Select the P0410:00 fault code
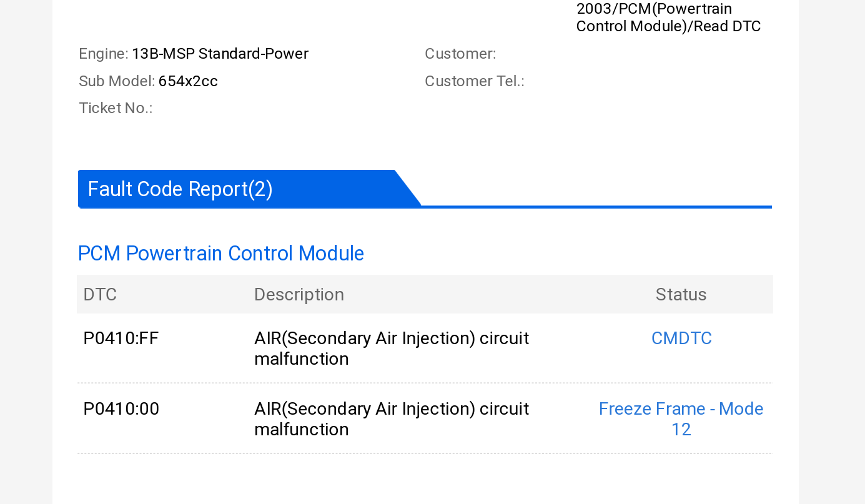The height and width of the screenshot is (504, 865). [x=121, y=409]
